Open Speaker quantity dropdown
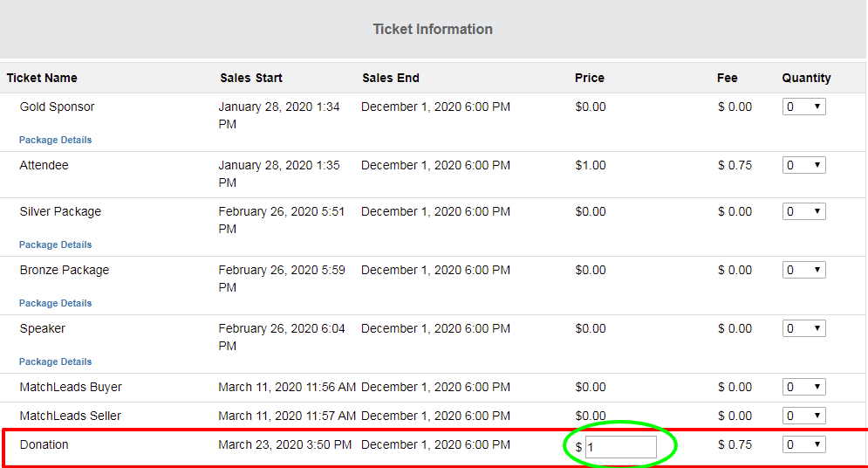The width and height of the screenshot is (868, 468). tap(803, 328)
